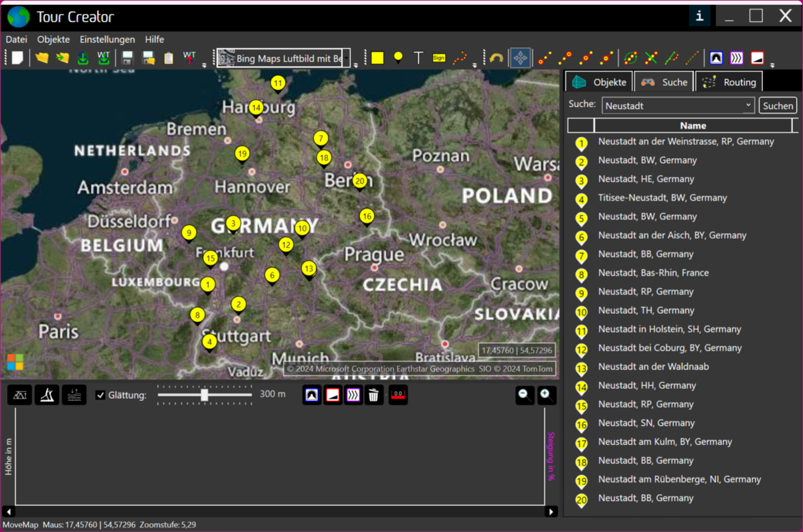Image resolution: width=803 pixels, height=532 pixels.
Task: Click the globe download icon in toolbar
Action: (83, 58)
